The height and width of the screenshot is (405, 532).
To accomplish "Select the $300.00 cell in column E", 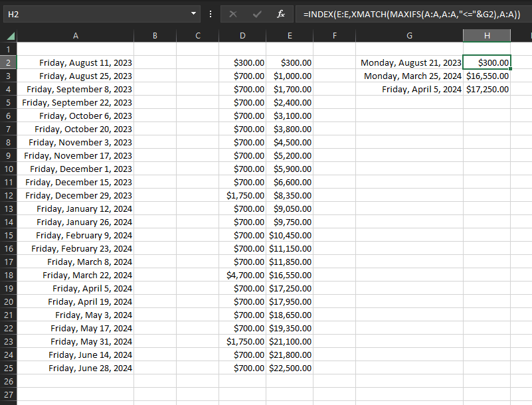I will pos(290,63).
